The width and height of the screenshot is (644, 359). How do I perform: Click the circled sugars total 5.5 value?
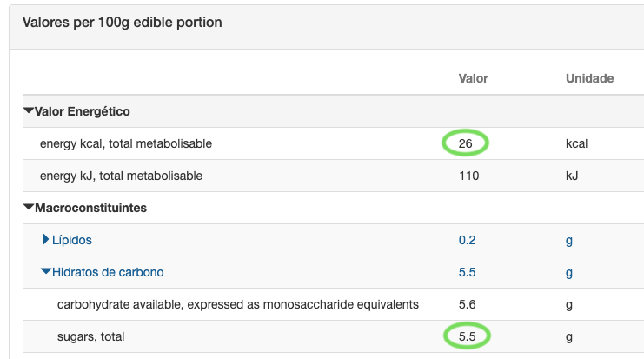(467, 336)
